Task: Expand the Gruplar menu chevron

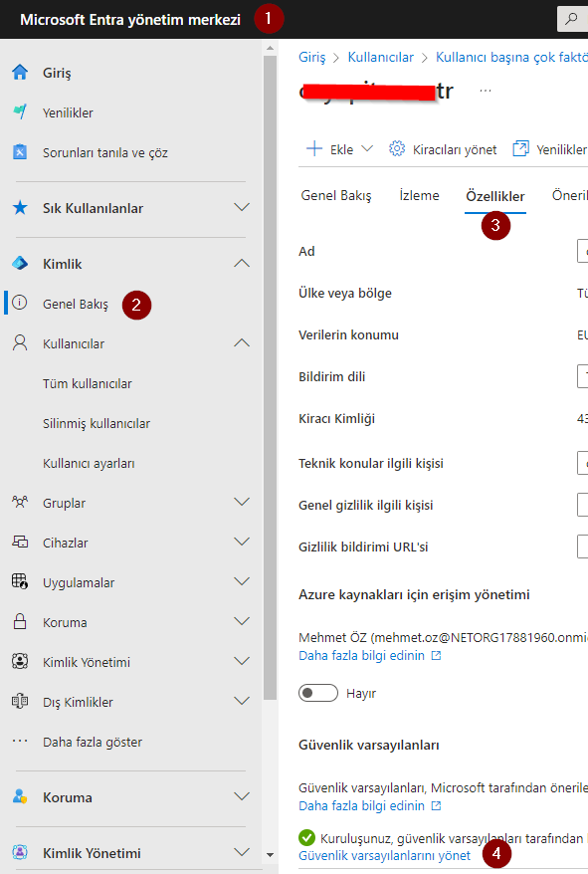Action: 242,503
